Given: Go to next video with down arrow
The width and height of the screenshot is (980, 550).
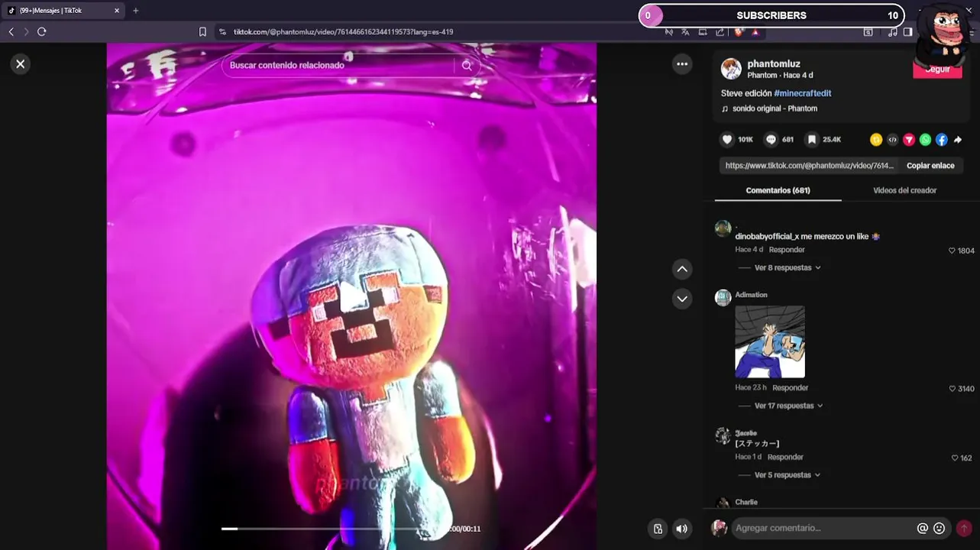Looking at the screenshot, I should pos(682,299).
